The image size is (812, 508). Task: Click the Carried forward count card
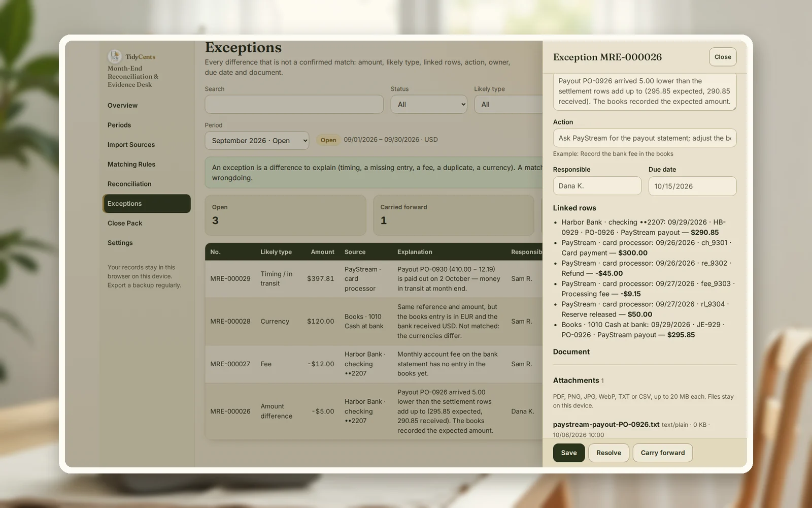(454, 215)
